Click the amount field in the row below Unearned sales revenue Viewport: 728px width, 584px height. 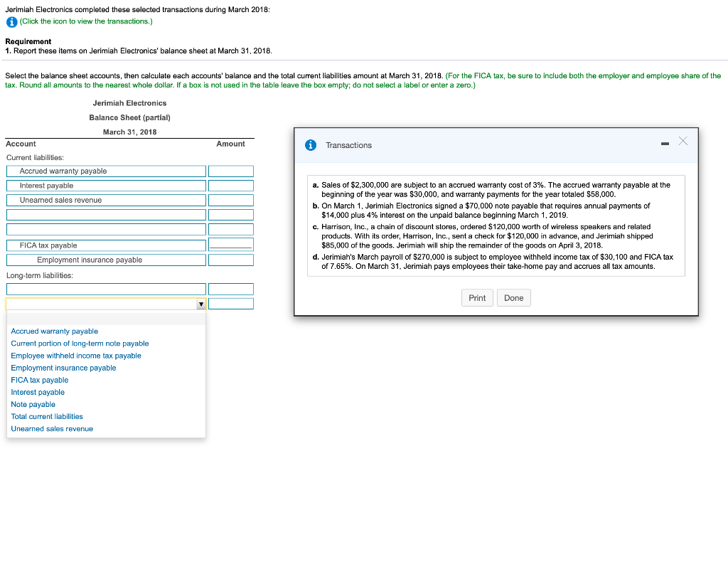tap(231, 215)
